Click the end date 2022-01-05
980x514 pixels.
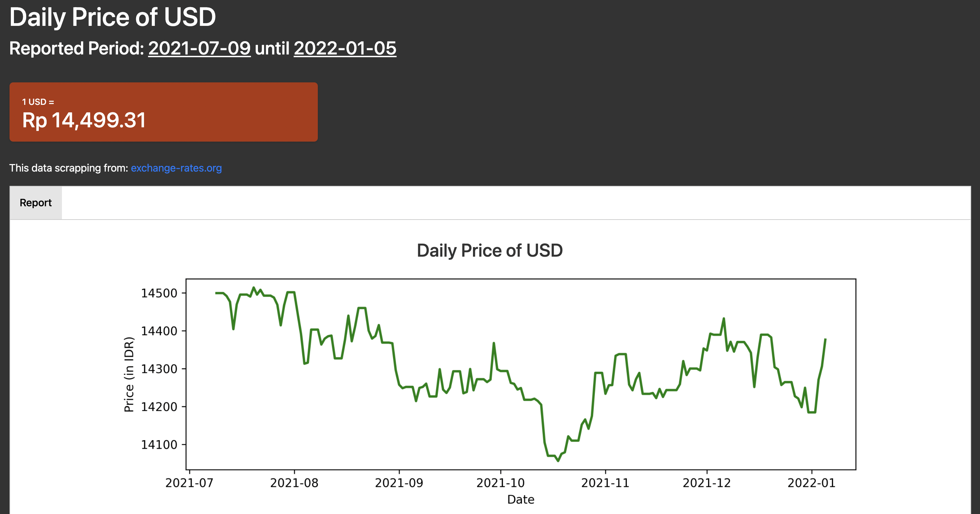click(x=345, y=48)
